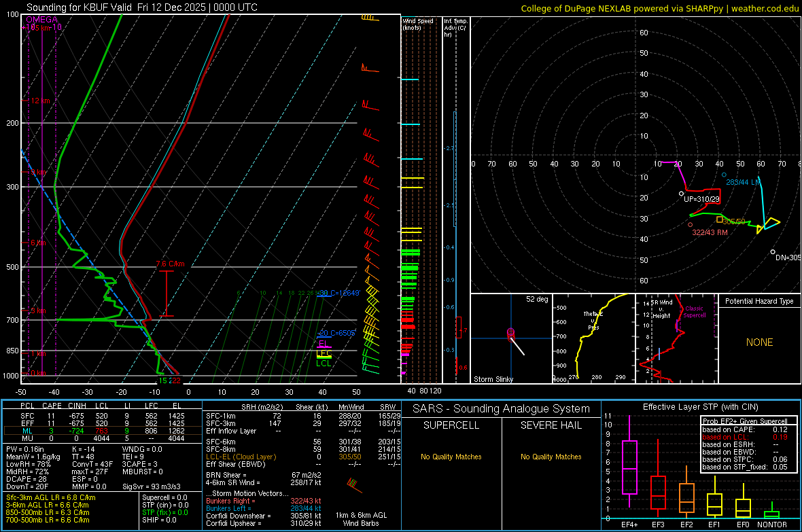
Task: Click the sounding title for KBUF
Action: coord(141,7)
